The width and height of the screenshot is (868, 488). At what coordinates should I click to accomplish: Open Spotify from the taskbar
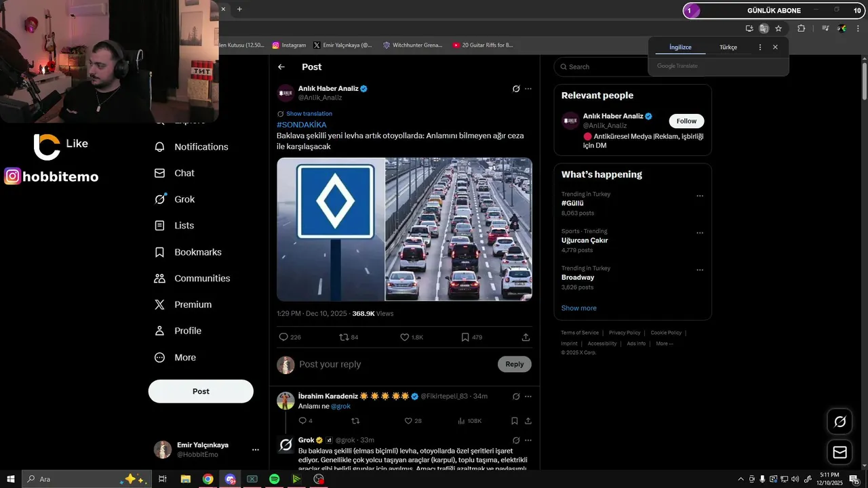coord(275,479)
